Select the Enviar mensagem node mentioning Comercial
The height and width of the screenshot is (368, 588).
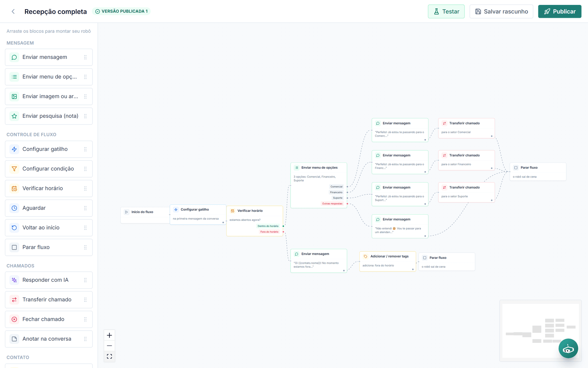400,130
